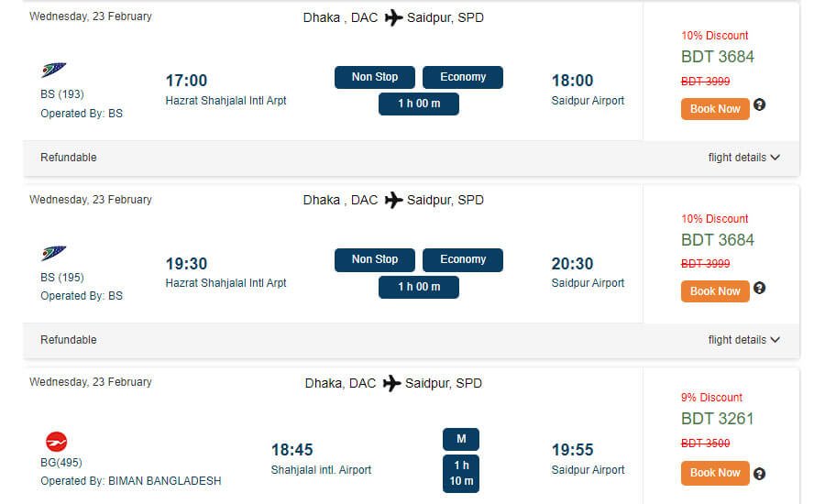The width and height of the screenshot is (825, 504).
Task: Click the Biman Bangladesh red logo icon
Action: pyautogui.click(x=57, y=442)
